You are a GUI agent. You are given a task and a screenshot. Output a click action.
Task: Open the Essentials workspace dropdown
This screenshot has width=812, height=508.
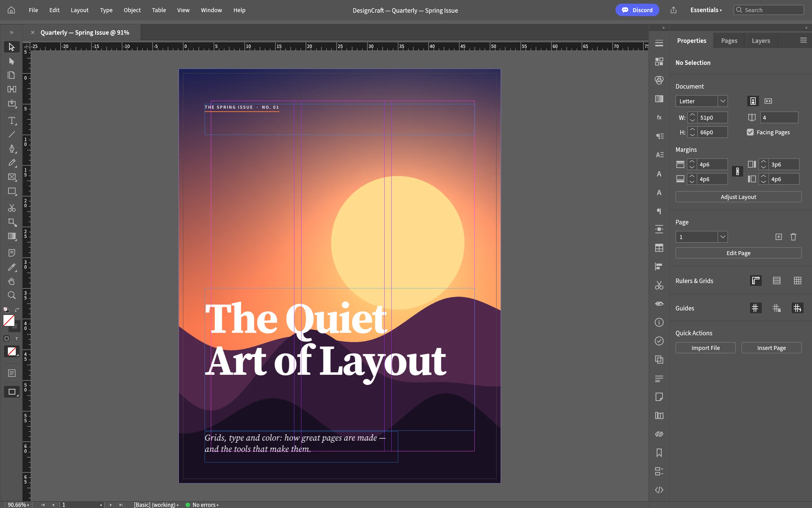(706, 10)
